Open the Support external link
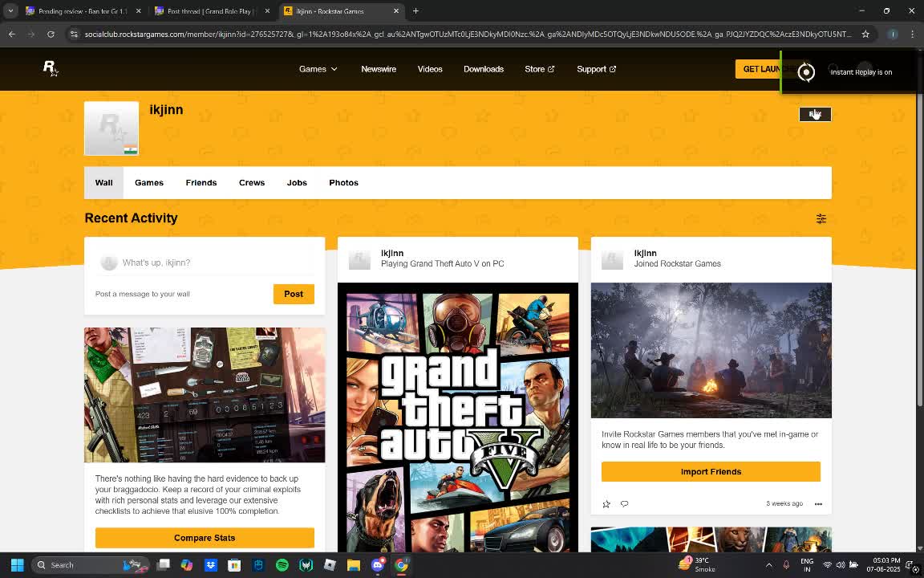Image resolution: width=924 pixels, height=578 pixels. point(597,69)
